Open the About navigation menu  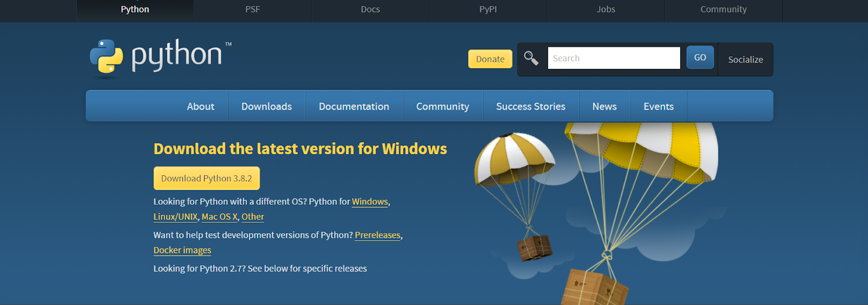pyautogui.click(x=201, y=106)
